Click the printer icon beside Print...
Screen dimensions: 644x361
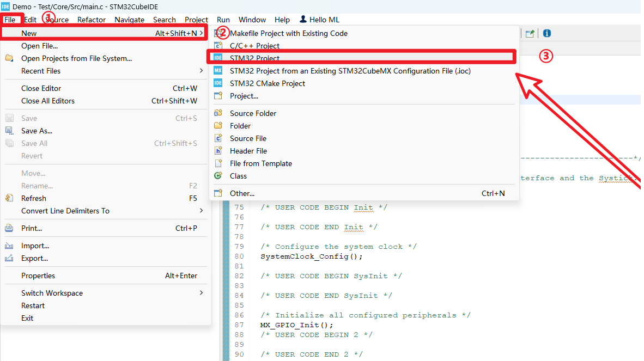click(x=9, y=228)
